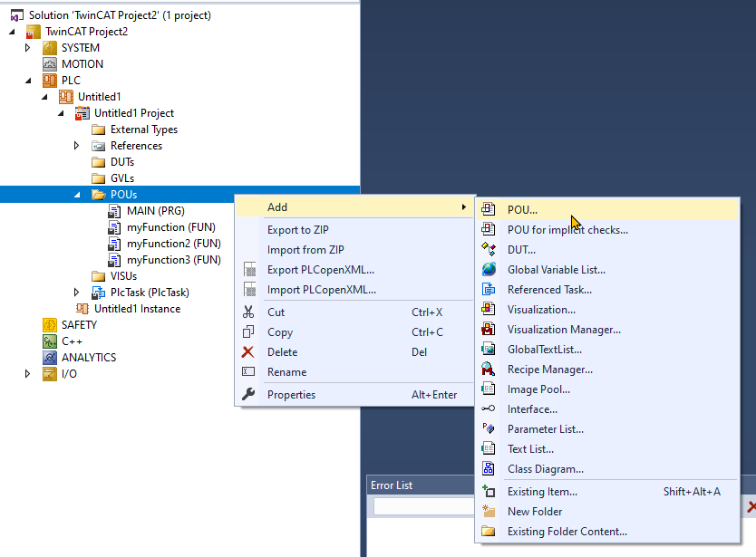756x557 pixels.
Task: Collapse the TwinCAT Project2 node
Action: pos(12,32)
